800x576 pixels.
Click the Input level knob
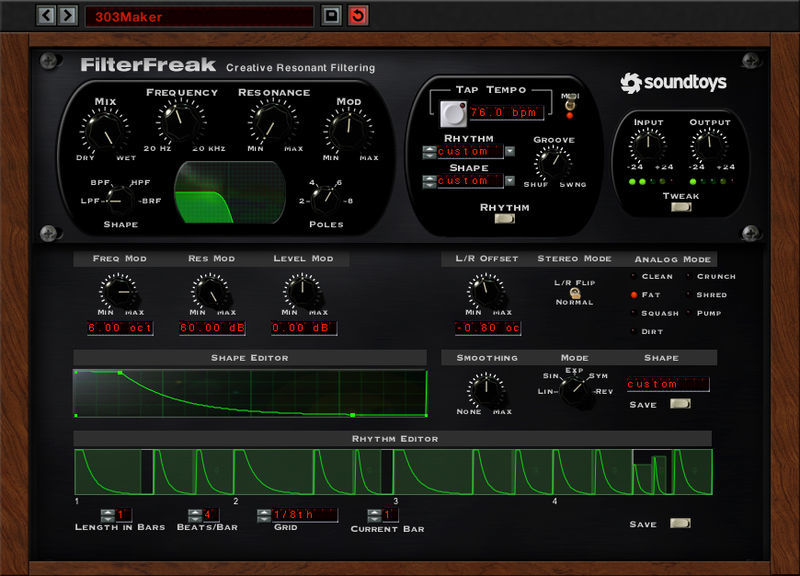tap(647, 144)
